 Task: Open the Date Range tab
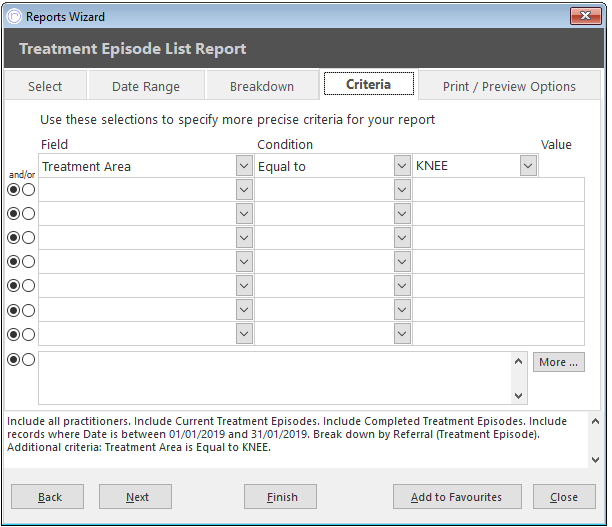(146, 86)
